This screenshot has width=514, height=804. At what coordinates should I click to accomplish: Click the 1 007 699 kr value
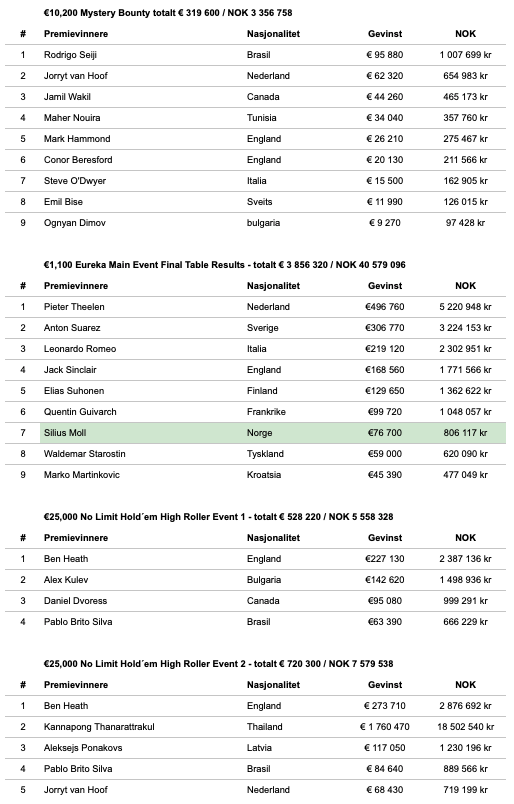pyautogui.click(x=465, y=55)
